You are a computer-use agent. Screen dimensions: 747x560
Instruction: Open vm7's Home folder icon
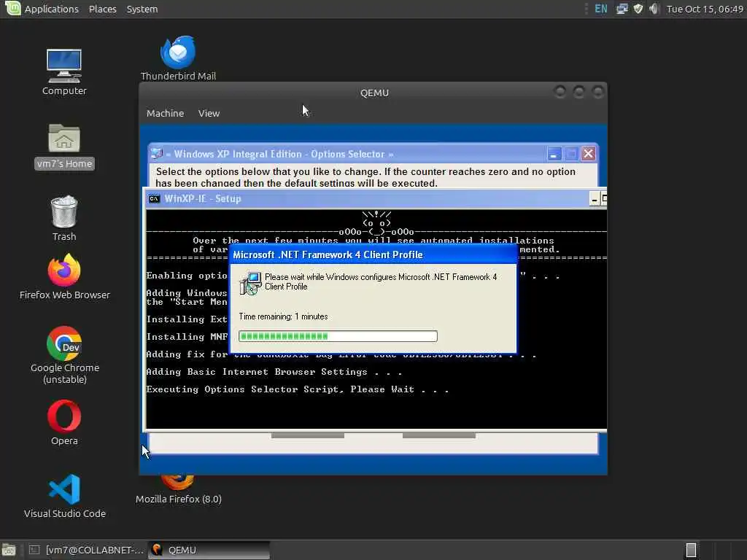(x=64, y=138)
